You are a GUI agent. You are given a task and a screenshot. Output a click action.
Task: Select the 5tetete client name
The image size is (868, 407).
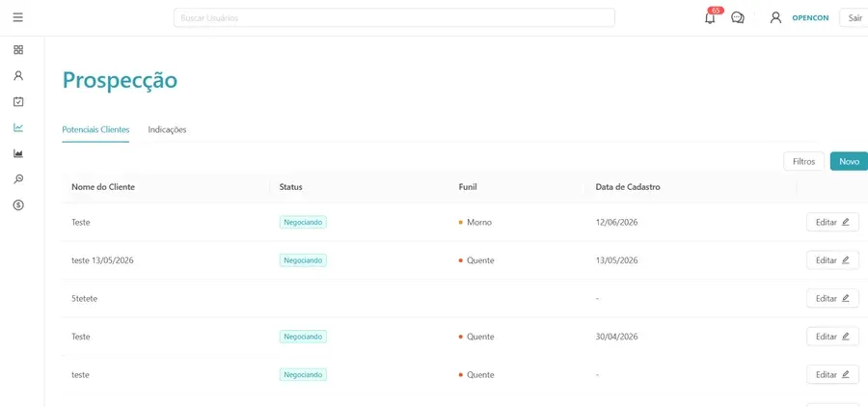tap(85, 298)
